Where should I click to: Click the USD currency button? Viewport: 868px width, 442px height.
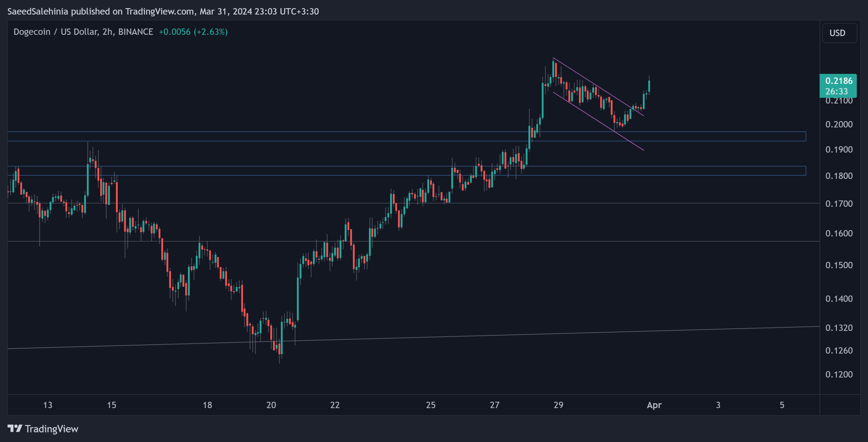(839, 33)
